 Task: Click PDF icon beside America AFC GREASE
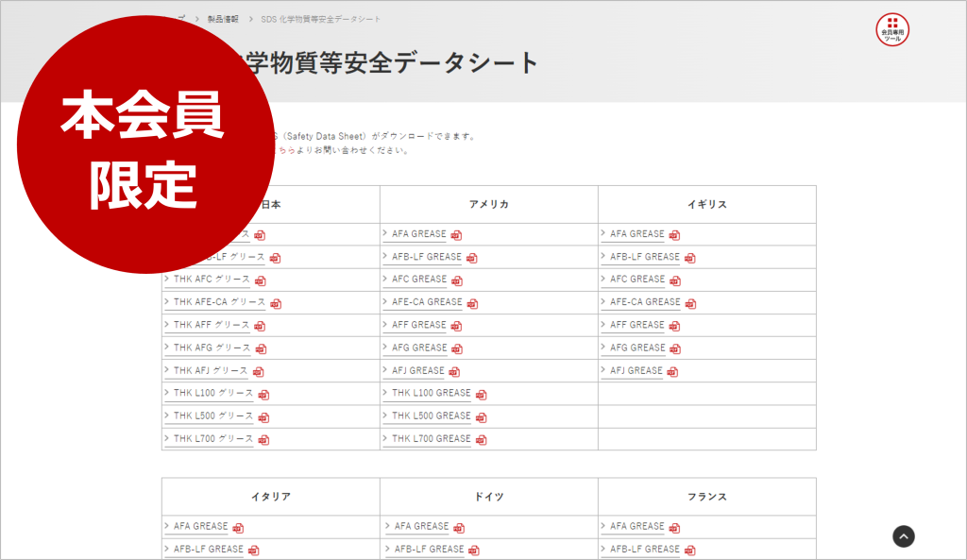[457, 280]
